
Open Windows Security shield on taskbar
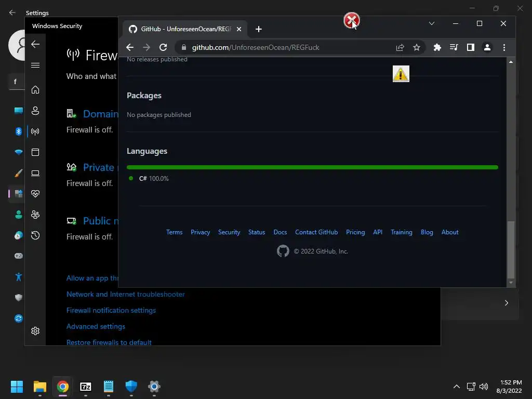(x=131, y=387)
